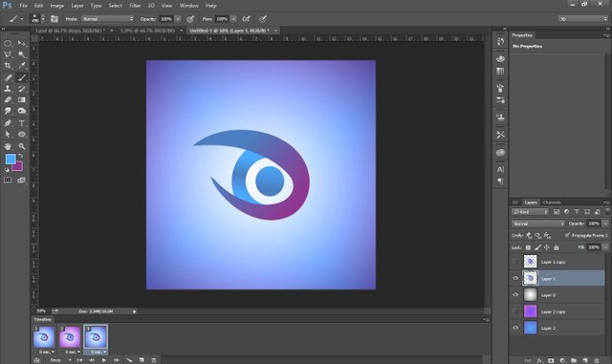Select the Path Selection tool
The width and height of the screenshot is (612, 364).
pos(8,135)
